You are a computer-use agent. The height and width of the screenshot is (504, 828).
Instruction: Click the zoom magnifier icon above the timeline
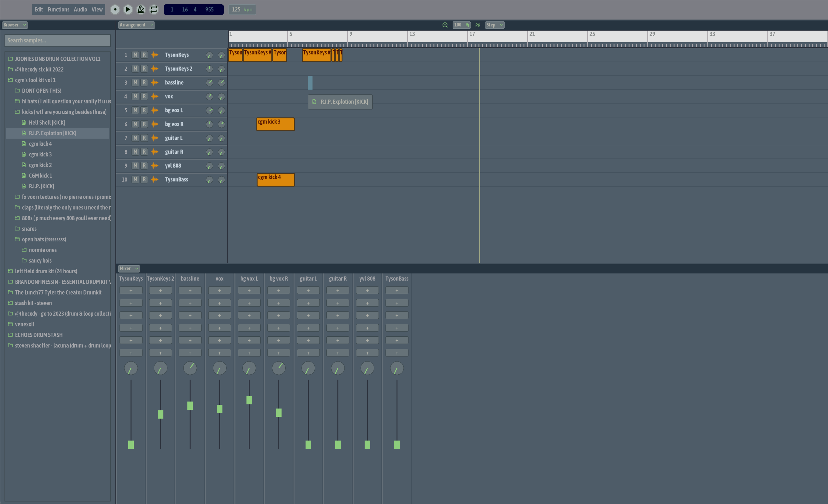(445, 25)
